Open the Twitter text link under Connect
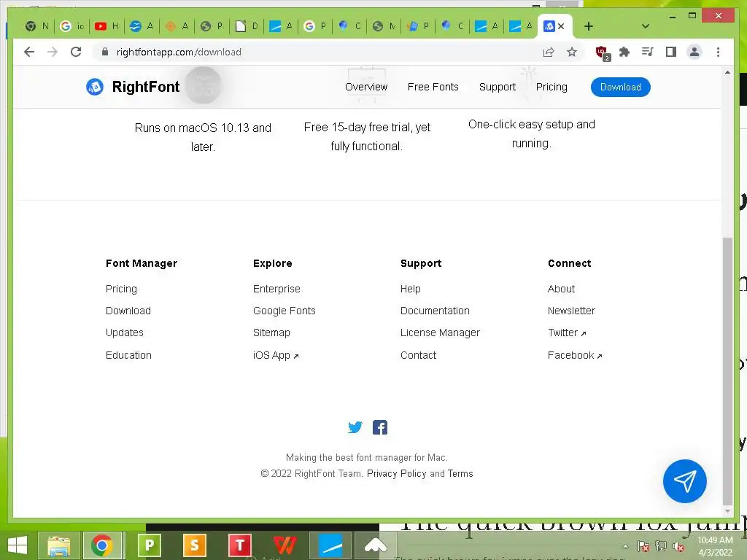The image size is (747, 560). (566, 332)
